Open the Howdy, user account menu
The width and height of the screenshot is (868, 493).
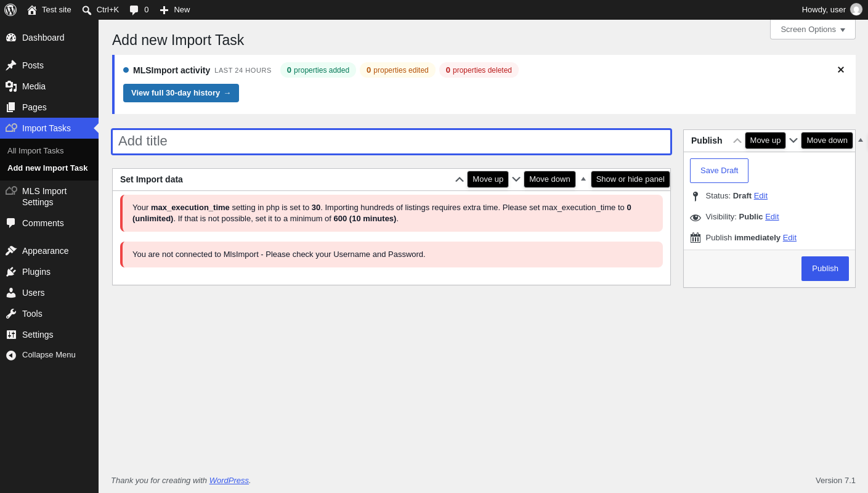832,10
